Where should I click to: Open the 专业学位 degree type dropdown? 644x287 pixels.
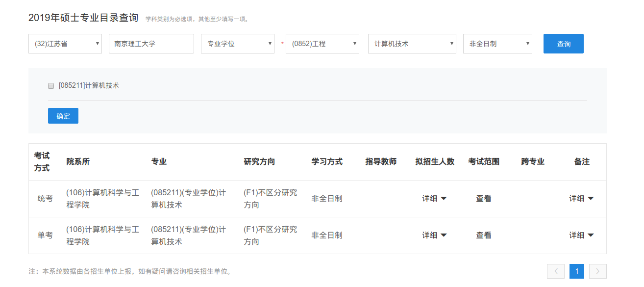pyautogui.click(x=237, y=44)
